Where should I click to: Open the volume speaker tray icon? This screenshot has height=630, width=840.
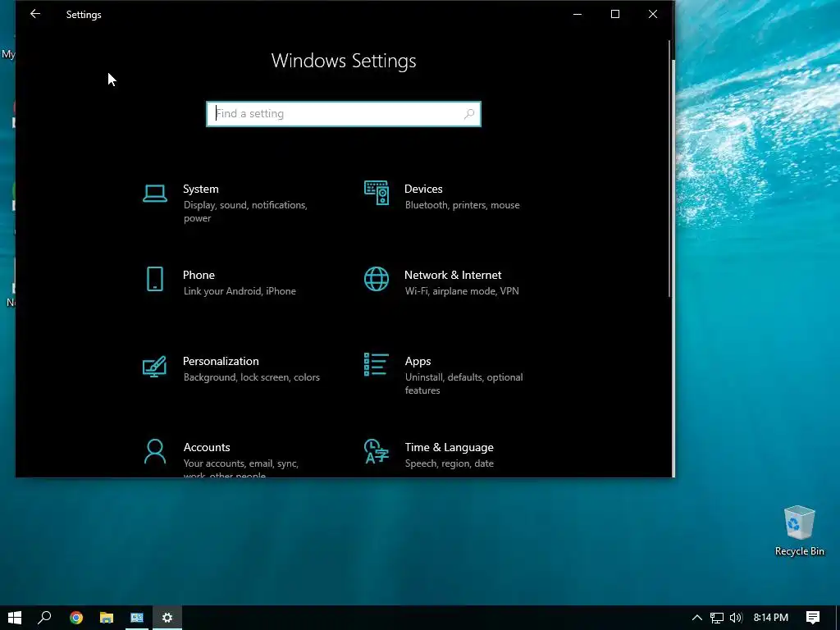[x=736, y=618]
